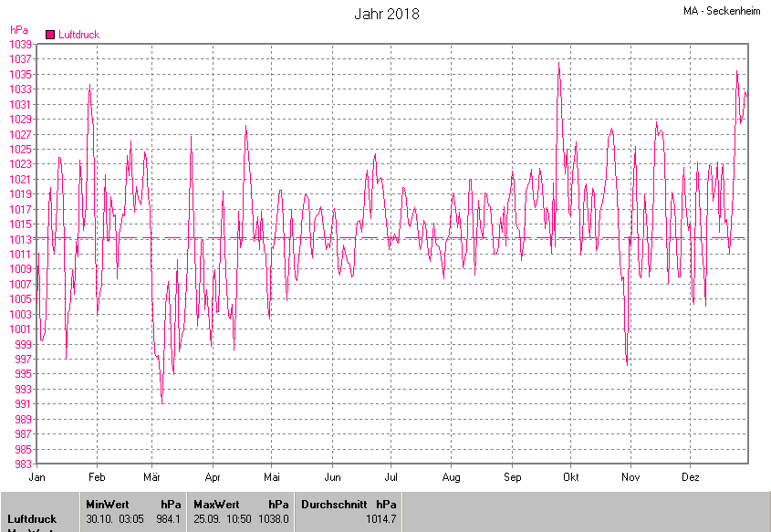Click the 1013 tick label on the y-axis
The height and width of the screenshot is (532, 771).
[21, 239]
